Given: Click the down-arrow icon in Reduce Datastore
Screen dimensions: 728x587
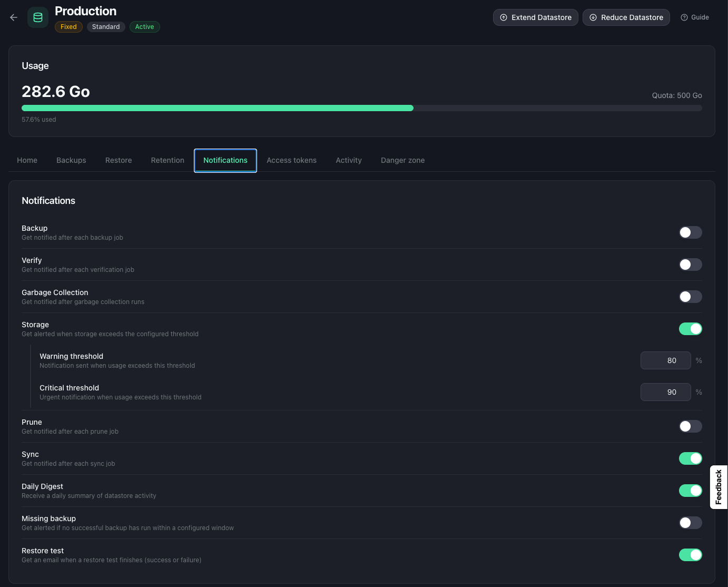Looking at the screenshot, I should [x=593, y=17].
